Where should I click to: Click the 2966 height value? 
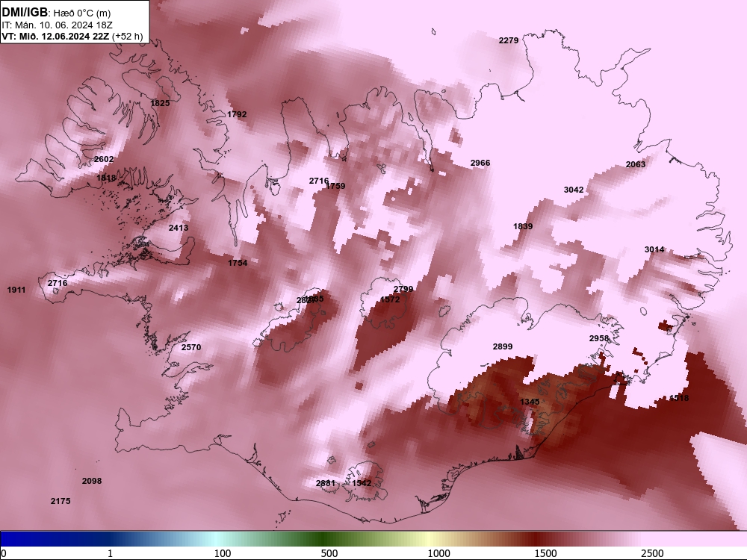click(480, 163)
